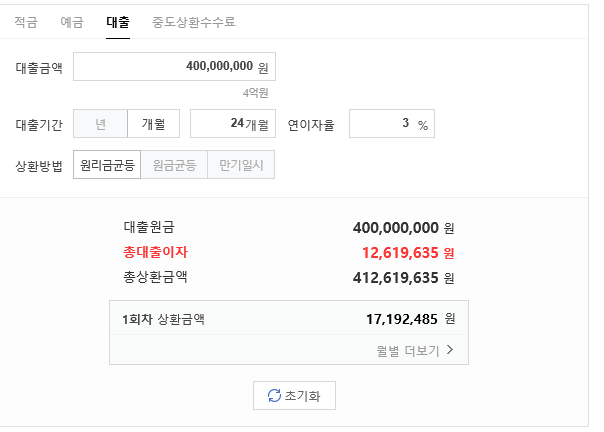
Task: Select 개월 as loan period unit
Action: pyautogui.click(x=153, y=124)
